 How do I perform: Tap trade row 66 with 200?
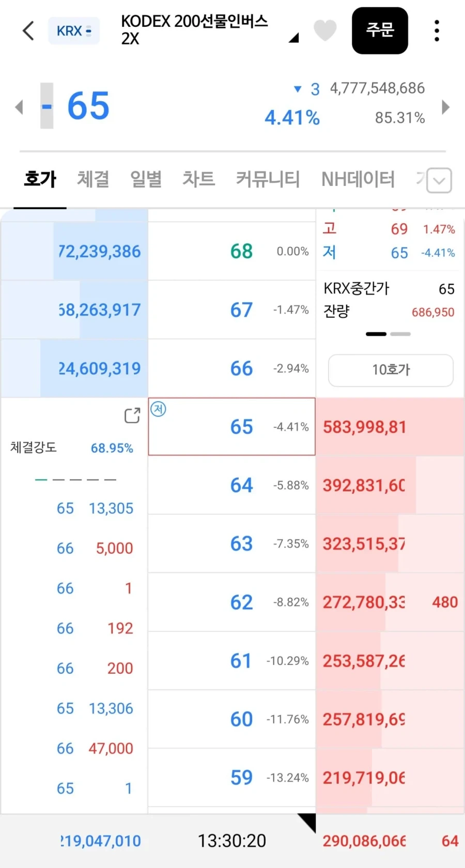point(95,668)
